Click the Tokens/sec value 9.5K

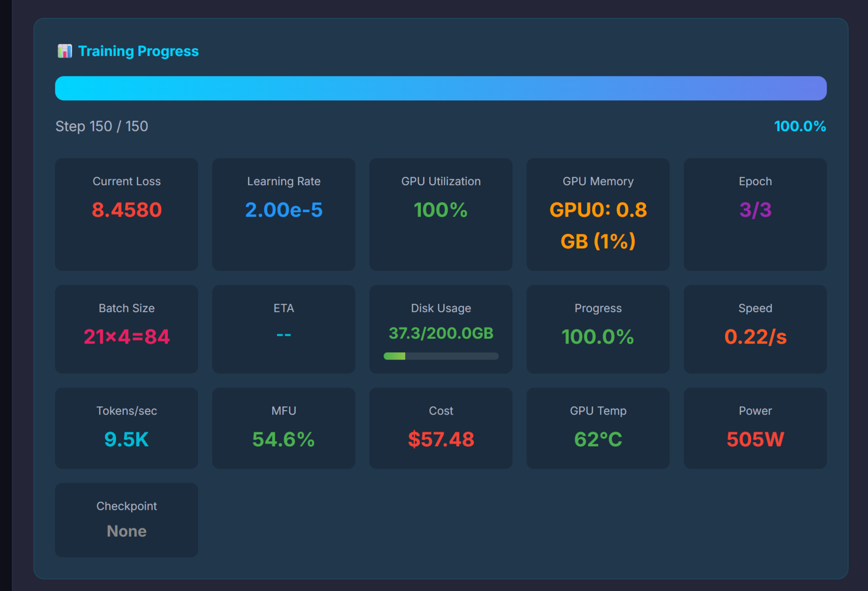click(126, 439)
